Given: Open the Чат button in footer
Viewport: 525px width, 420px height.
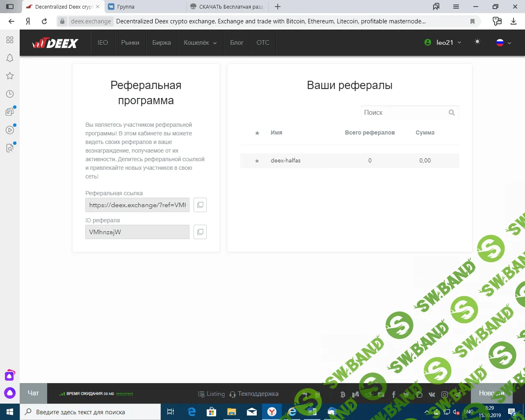Looking at the screenshot, I should click(33, 393).
